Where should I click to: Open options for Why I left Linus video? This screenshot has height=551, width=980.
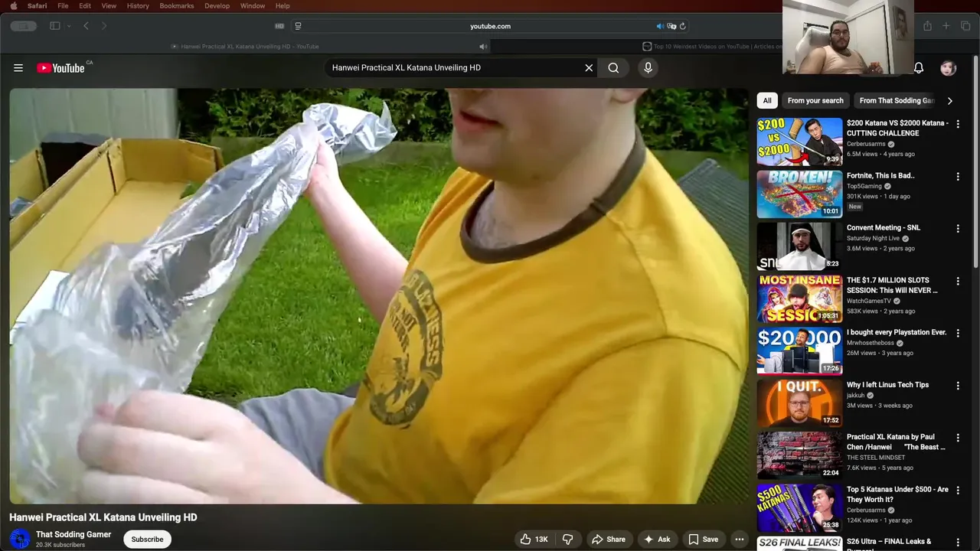point(958,385)
